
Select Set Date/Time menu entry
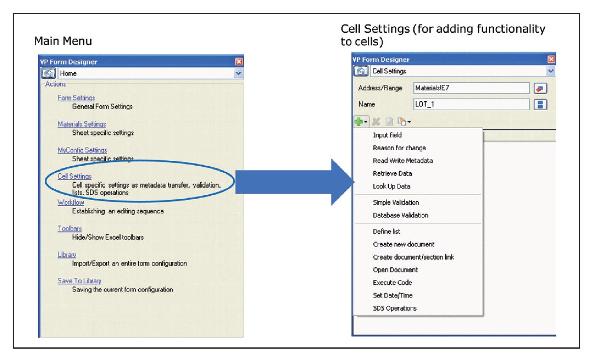click(393, 295)
